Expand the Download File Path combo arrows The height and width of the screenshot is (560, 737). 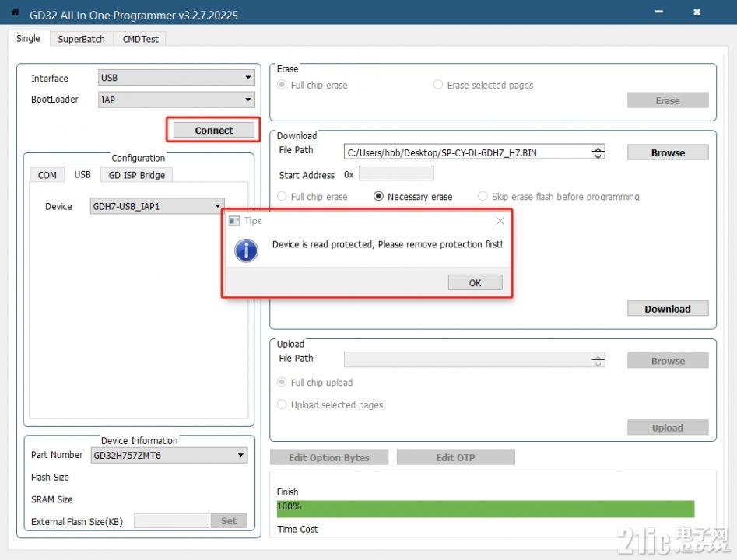tap(598, 152)
